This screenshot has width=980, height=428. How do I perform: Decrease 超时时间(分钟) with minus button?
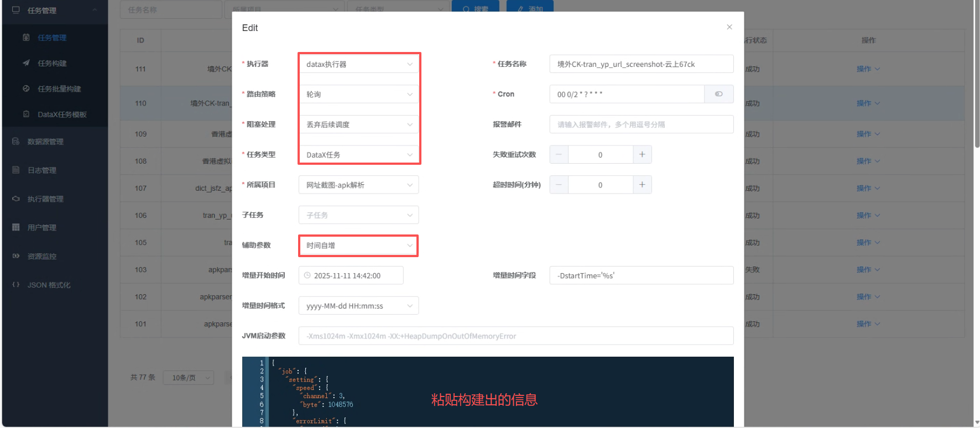click(559, 185)
